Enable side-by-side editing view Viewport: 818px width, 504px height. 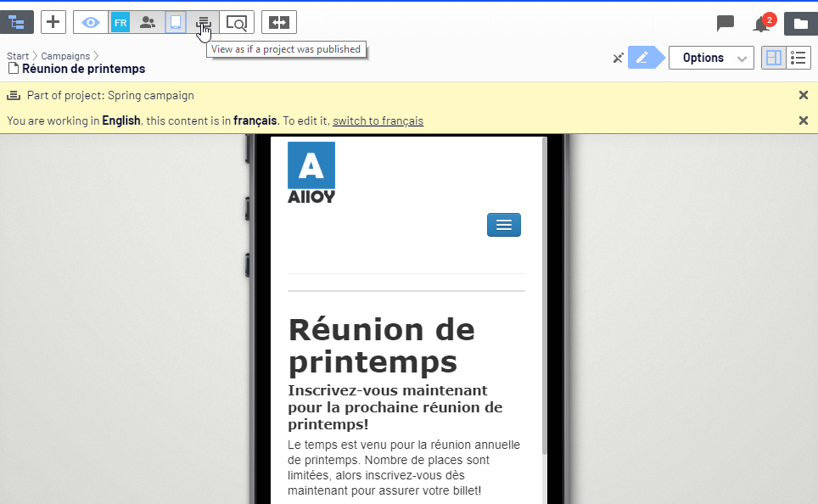point(773,58)
